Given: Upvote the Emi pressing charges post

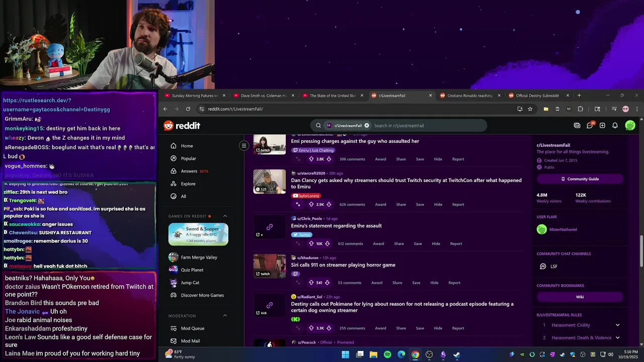Looking at the screenshot, I should pyautogui.click(x=311, y=159).
